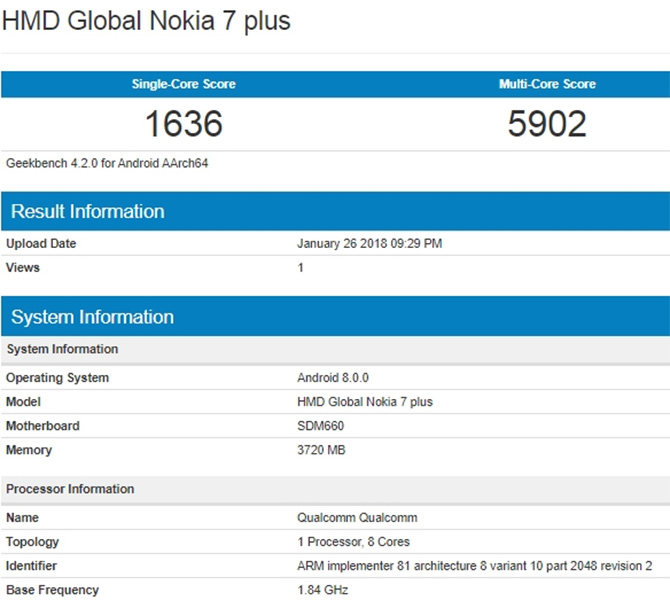This screenshot has height=608, width=670.
Task: Select the date 'January 26 2018 09:29 PM'
Action: pyautogui.click(x=370, y=244)
